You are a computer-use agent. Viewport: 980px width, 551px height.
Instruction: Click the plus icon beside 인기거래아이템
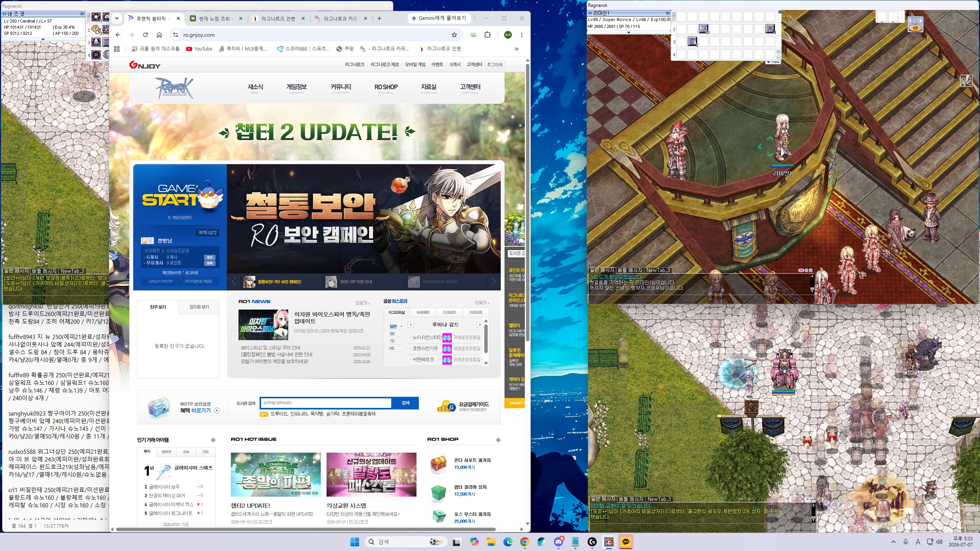[x=213, y=440]
